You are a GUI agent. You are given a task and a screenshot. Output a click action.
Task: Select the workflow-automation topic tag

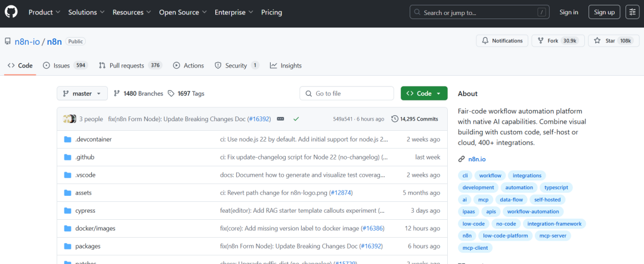(533, 212)
